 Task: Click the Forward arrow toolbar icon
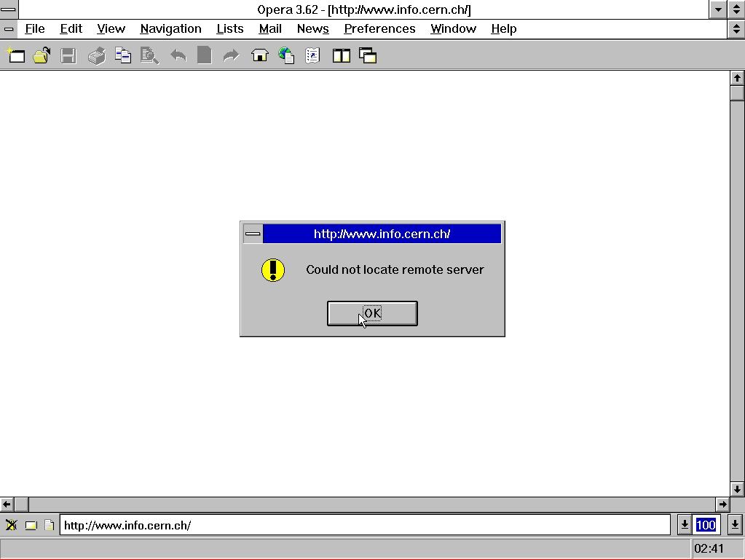231,55
